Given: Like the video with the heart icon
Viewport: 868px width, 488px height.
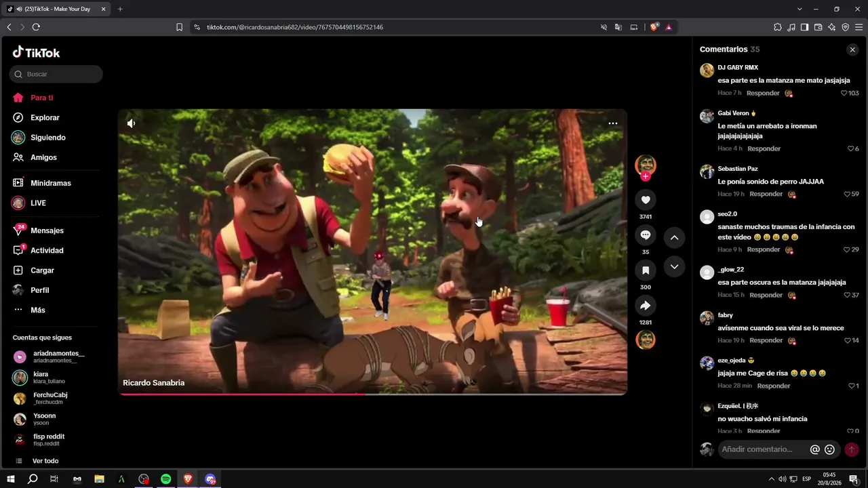Looking at the screenshot, I should coord(646,200).
